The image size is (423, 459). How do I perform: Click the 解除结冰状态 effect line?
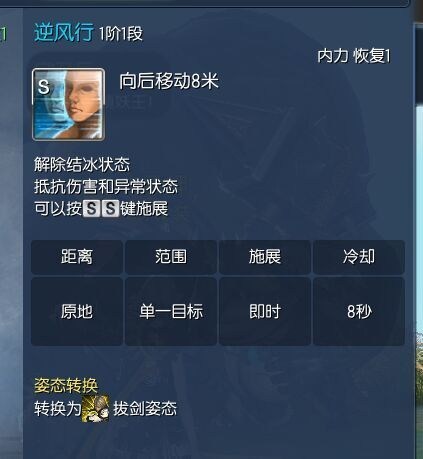tap(82, 164)
